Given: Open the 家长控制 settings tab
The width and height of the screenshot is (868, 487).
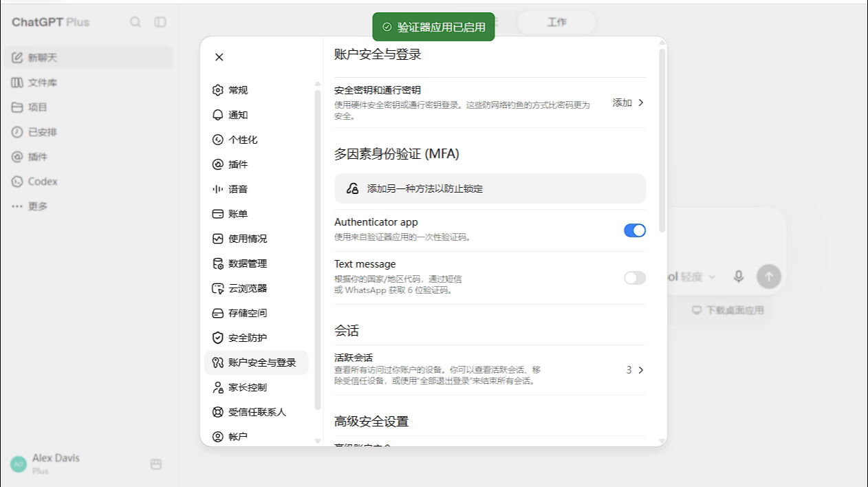Looking at the screenshot, I should click(x=256, y=387).
